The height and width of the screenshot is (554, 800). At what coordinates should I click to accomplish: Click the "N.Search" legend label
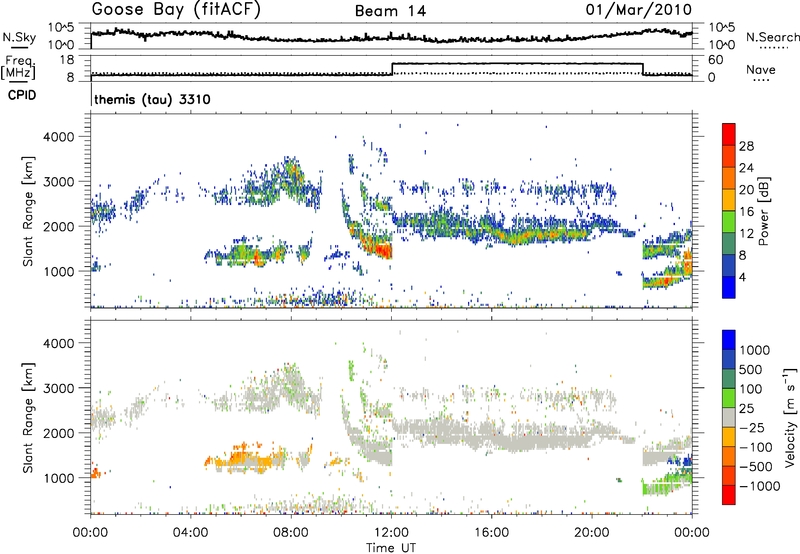(773, 37)
